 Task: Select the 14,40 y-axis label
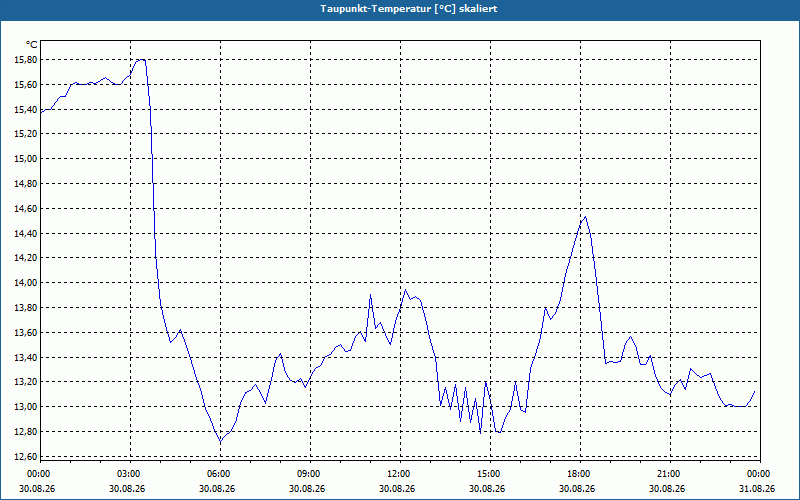pyautogui.click(x=26, y=233)
